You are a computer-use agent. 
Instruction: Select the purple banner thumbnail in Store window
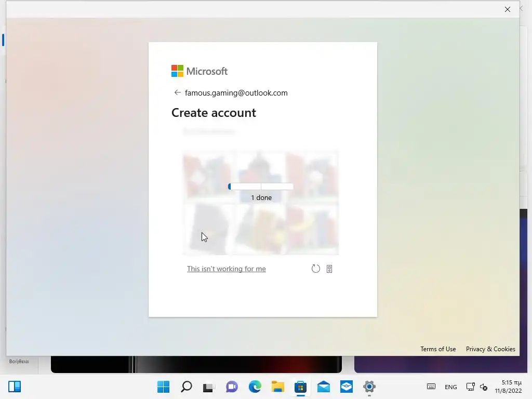coord(441,364)
